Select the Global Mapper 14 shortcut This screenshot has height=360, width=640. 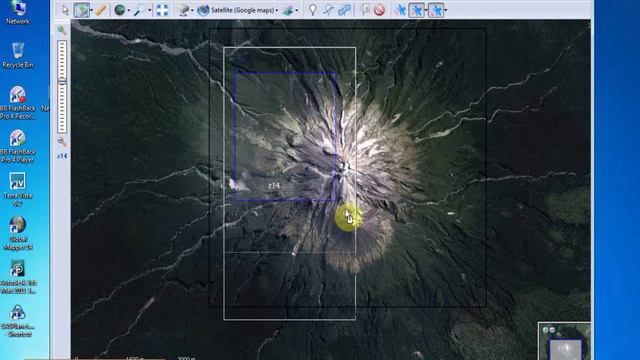tap(18, 233)
